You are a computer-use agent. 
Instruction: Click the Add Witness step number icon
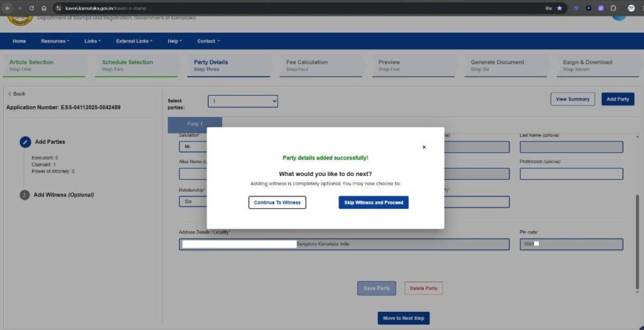click(x=25, y=195)
